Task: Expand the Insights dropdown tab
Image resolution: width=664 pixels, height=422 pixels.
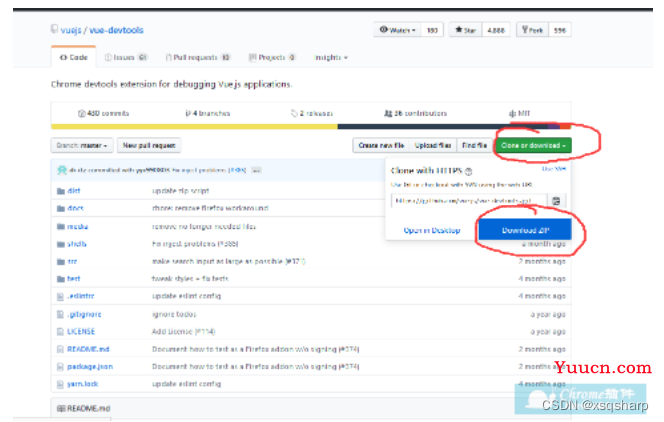Action: [331, 57]
